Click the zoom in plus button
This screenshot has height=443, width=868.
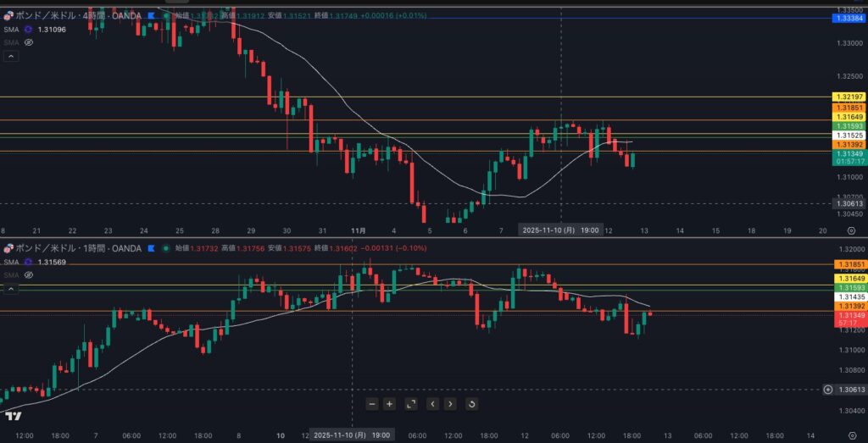click(x=389, y=404)
